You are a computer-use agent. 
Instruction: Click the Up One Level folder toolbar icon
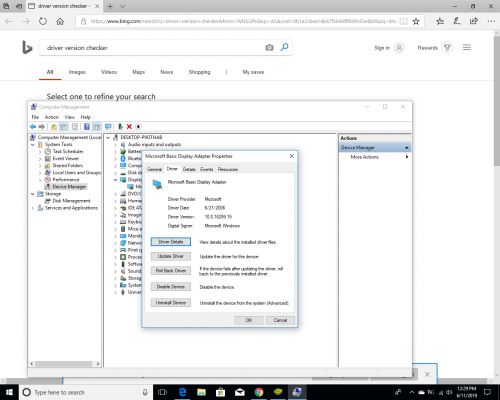[x=54, y=127]
